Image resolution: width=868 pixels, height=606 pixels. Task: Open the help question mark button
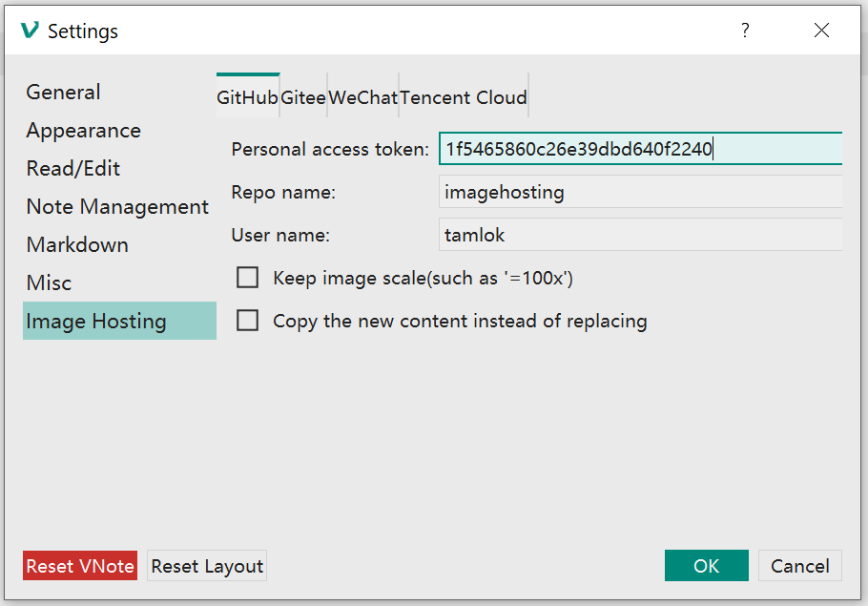pyautogui.click(x=745, y=30)
